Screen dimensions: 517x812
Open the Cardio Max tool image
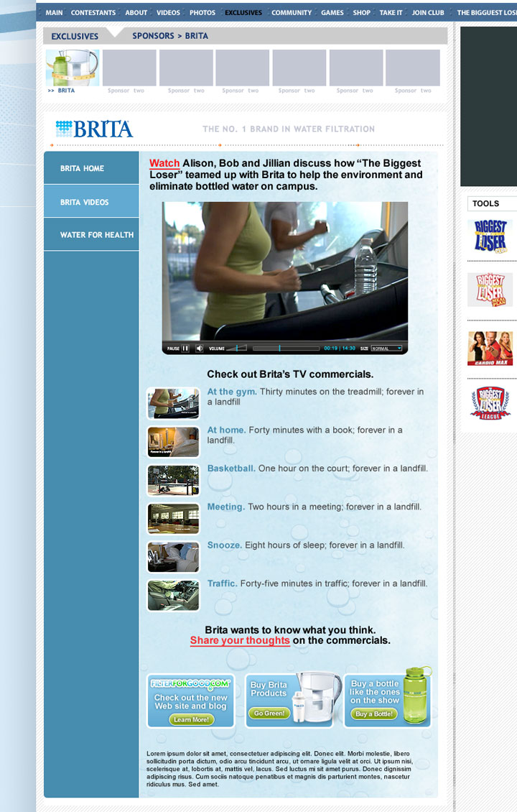pyautogui.click(x=490, y=349)
